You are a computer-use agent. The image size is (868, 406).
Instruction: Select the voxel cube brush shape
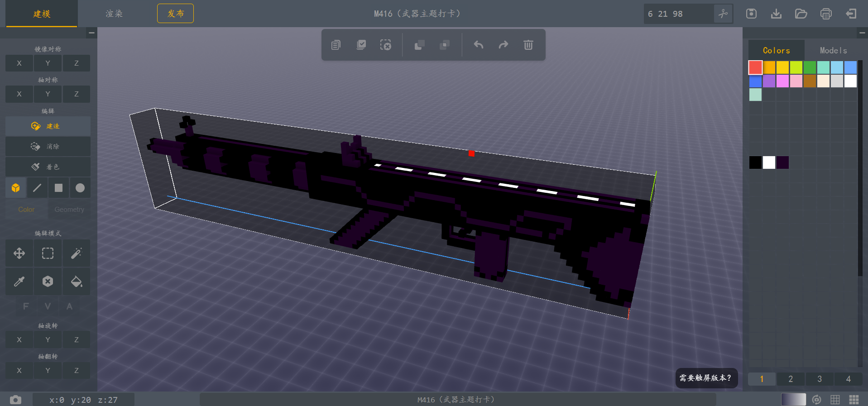coord(16,188)
